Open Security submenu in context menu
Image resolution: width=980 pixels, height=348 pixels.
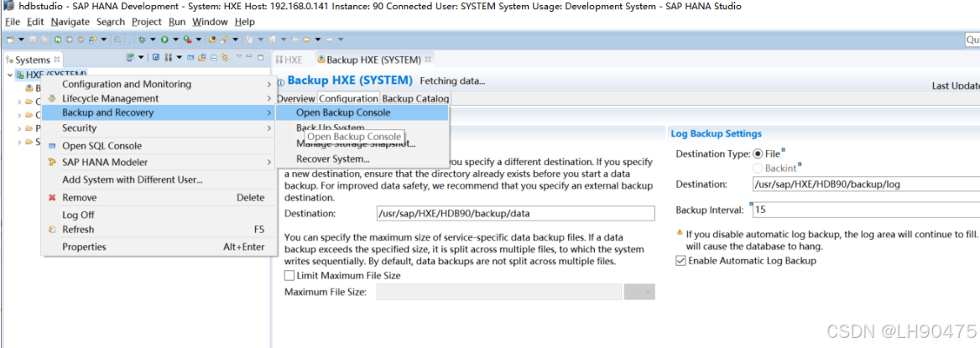pos(159,128)
